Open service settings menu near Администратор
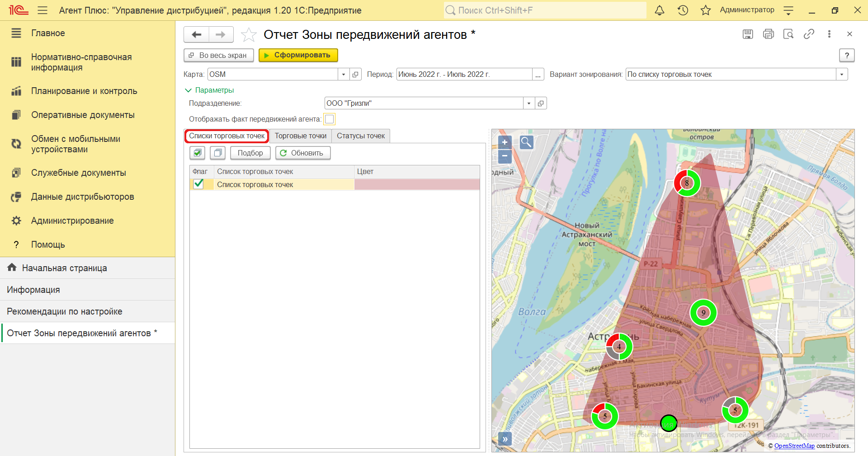This screenshot has width=868, height=456. (788, 10)
